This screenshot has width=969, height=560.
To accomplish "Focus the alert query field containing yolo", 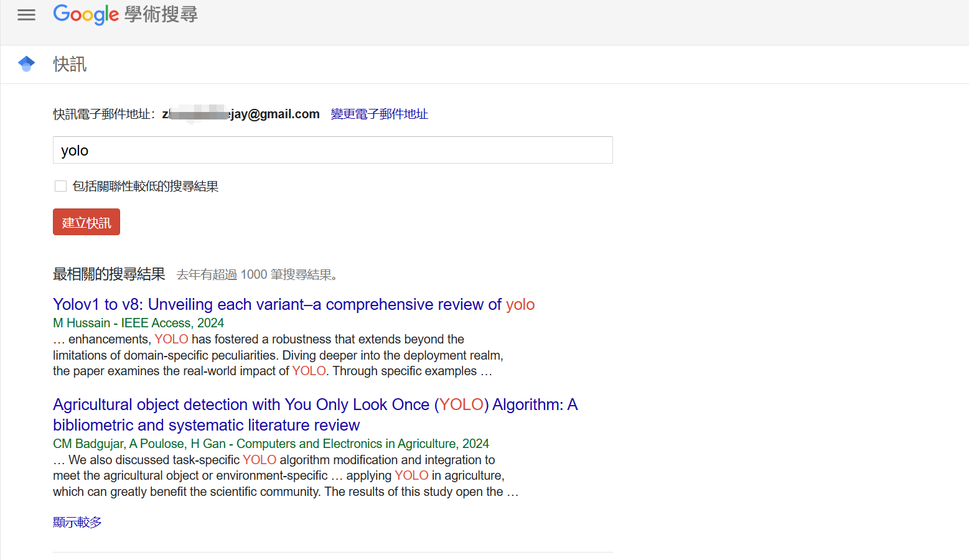I will point(333,150).
